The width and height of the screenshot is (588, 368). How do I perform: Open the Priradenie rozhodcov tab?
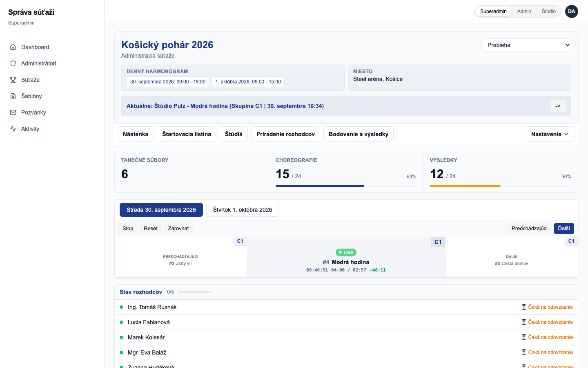pos(285,134)
